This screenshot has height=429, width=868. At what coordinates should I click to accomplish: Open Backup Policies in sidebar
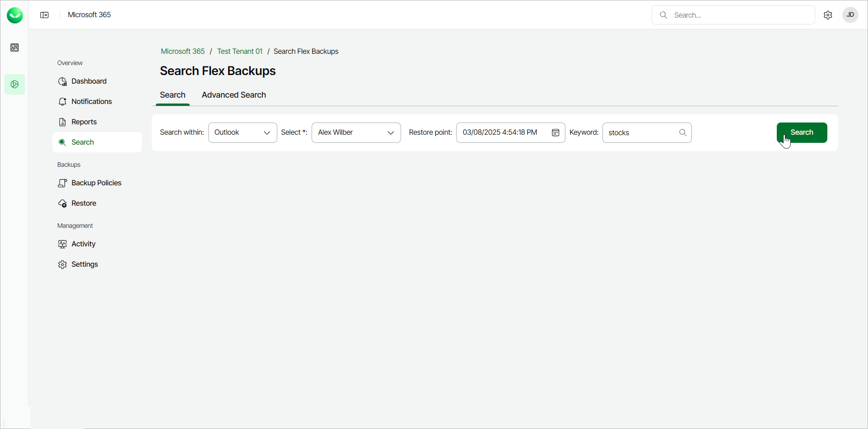tap(96, 183)
